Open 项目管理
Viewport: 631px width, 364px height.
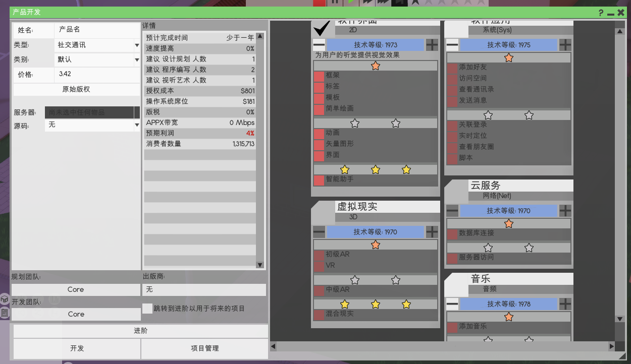tap(204, 348)
